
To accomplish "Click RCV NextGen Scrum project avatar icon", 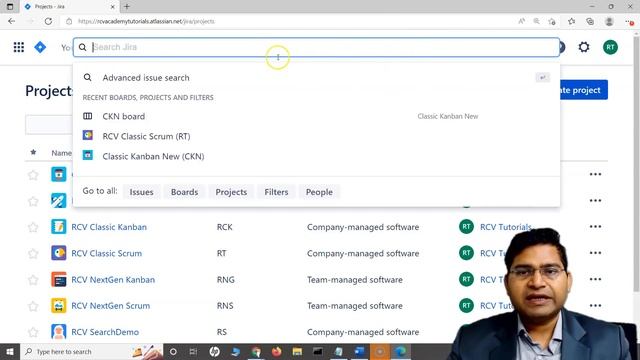I will [59, 306].
